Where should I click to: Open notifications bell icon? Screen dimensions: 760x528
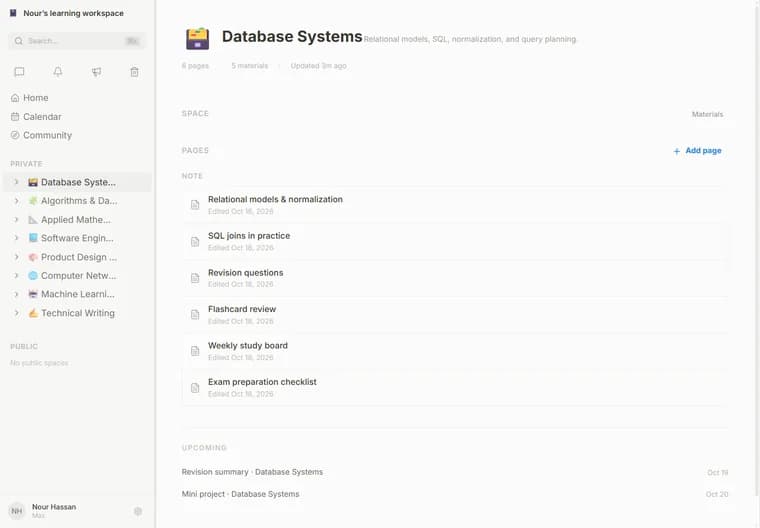click(x=58, y=72)
